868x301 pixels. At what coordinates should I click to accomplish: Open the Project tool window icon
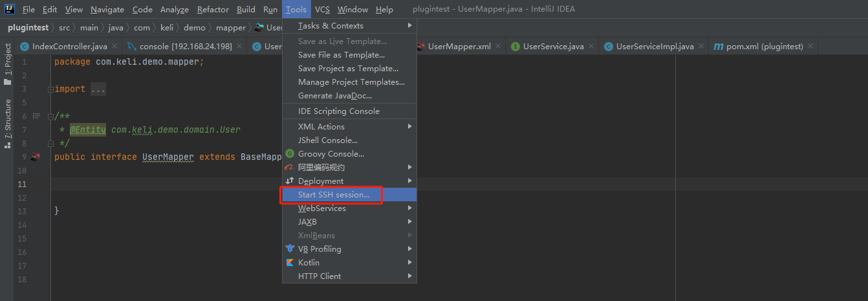pyautogui.click(x=8, y=82)
